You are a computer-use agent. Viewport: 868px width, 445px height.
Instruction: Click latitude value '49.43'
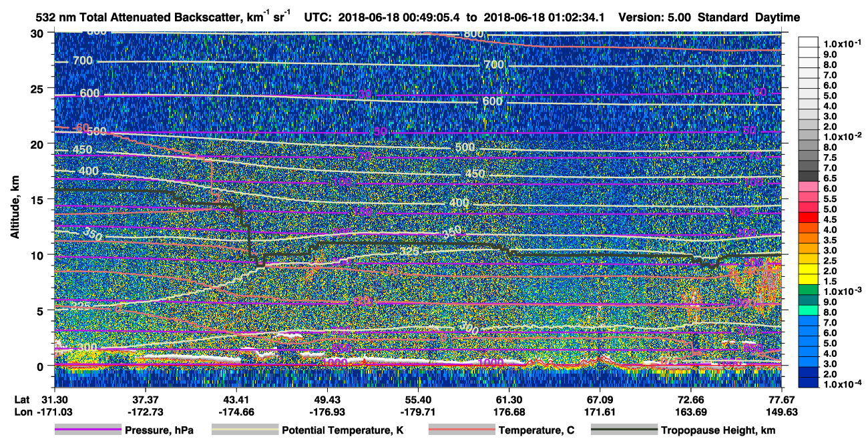click(327, 400)
